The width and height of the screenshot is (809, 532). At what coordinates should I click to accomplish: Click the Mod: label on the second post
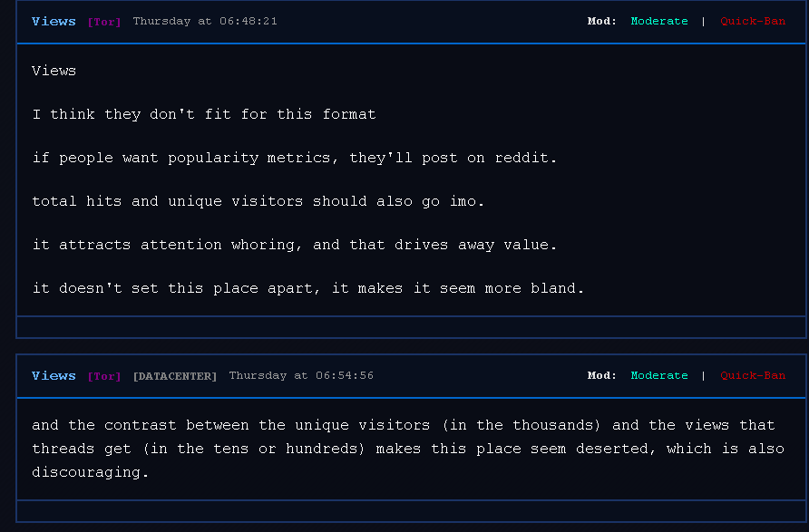[601, 375]
